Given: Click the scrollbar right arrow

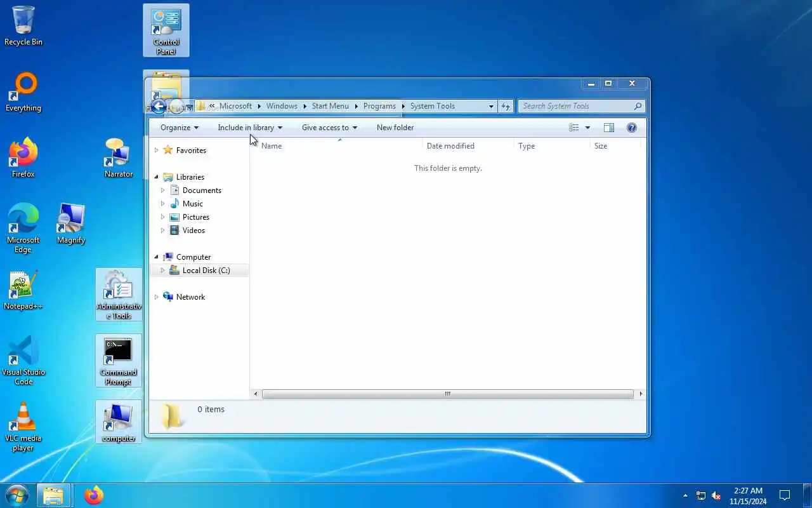Looking at the screenshot, I should 641,394.
